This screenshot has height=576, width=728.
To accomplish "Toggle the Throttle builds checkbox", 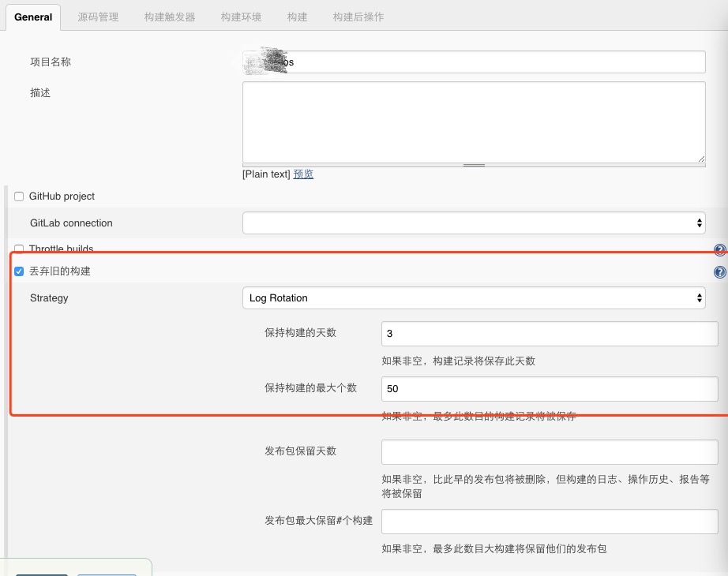I will pyautogui.click(x=19, y=248).
